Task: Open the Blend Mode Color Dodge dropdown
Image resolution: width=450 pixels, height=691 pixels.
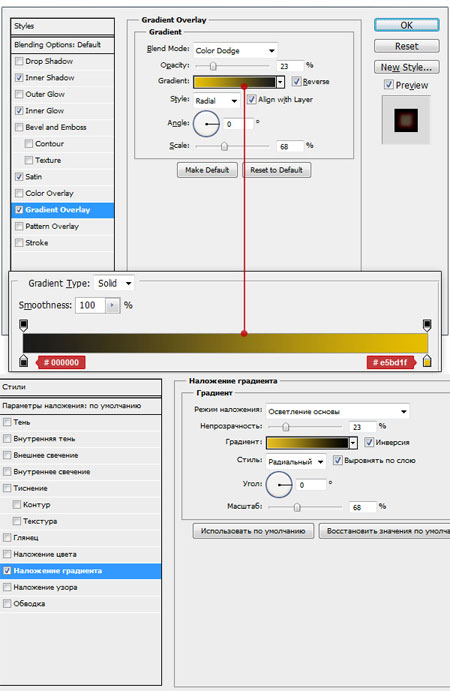Action: pyautogui.click(x=235, y=51)
